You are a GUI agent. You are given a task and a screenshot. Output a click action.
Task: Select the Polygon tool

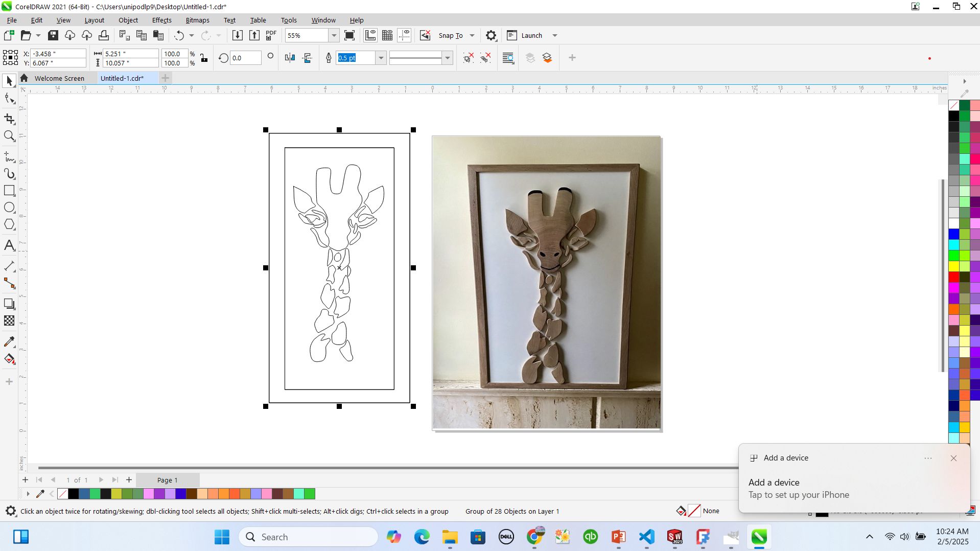click(9, 224)
